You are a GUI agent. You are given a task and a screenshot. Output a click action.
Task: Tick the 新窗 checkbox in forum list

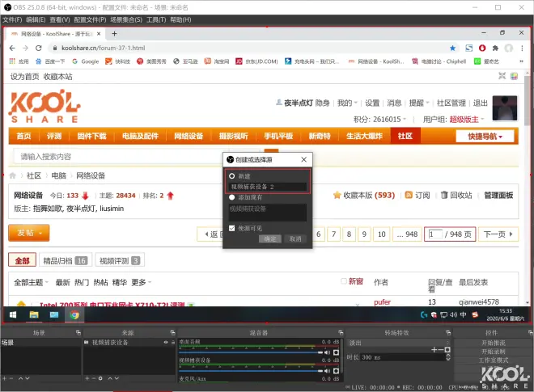(344, 281)
